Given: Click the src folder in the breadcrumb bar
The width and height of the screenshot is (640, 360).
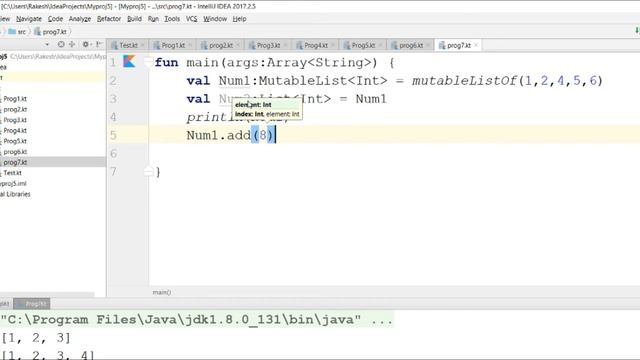Looking at the screenshot, I should coord(17,31).
